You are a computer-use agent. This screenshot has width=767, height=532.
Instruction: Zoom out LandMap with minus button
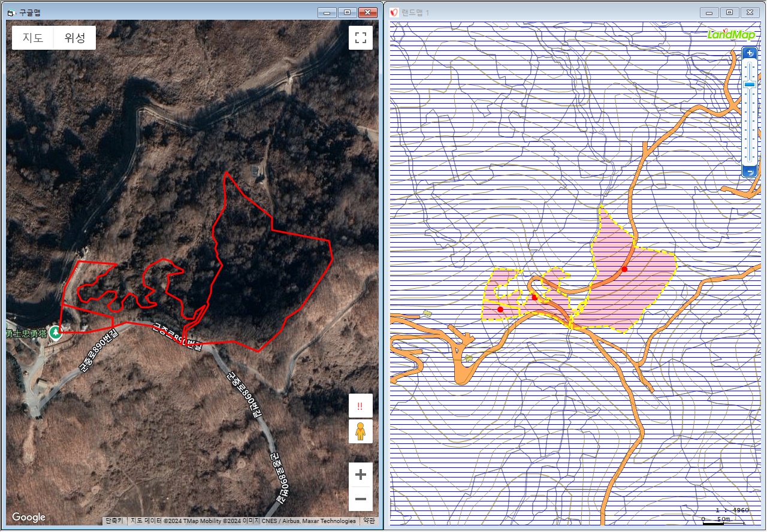(750, 172)
